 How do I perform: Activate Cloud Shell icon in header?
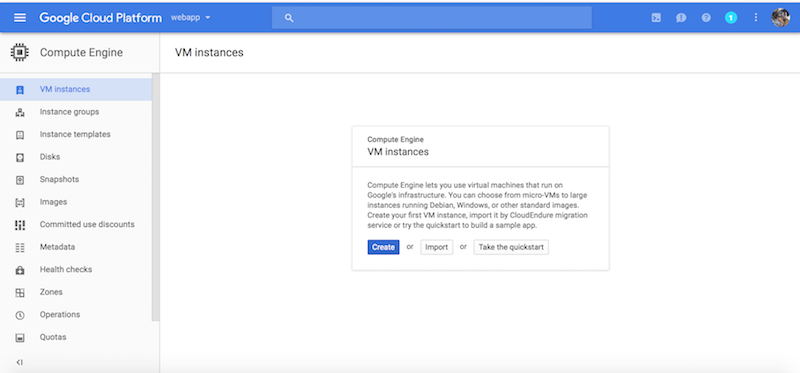click(656, 18)
